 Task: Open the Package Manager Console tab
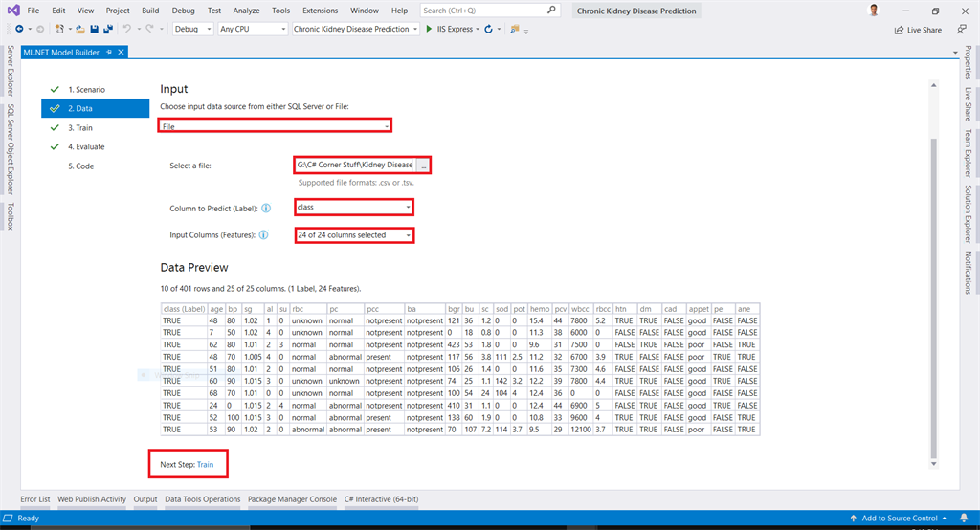tap(292, 499)
